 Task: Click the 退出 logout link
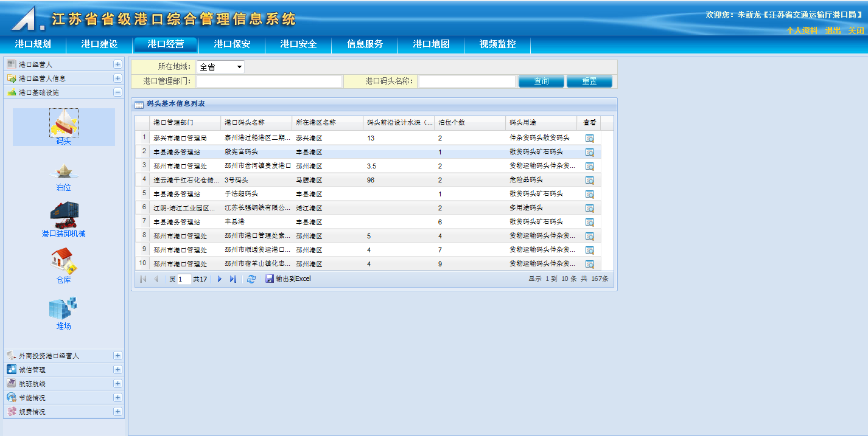point(833,30)
